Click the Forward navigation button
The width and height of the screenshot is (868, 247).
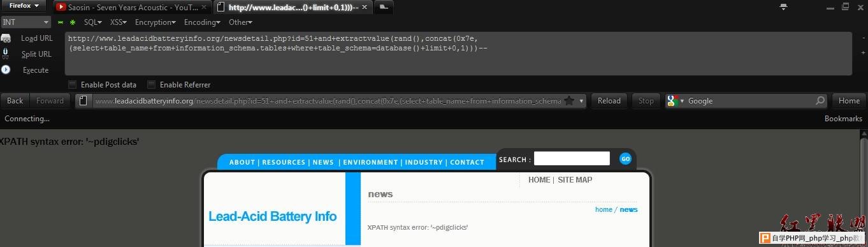50,101
